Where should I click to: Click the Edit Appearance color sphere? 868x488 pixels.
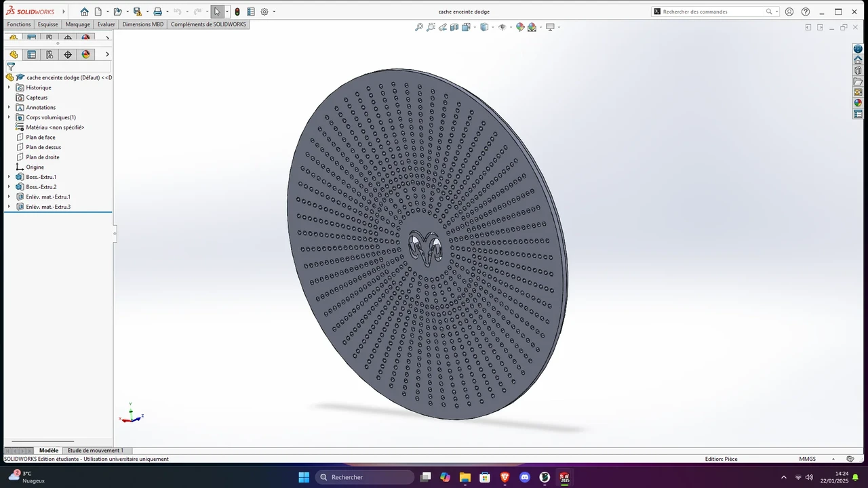point(520,27)
